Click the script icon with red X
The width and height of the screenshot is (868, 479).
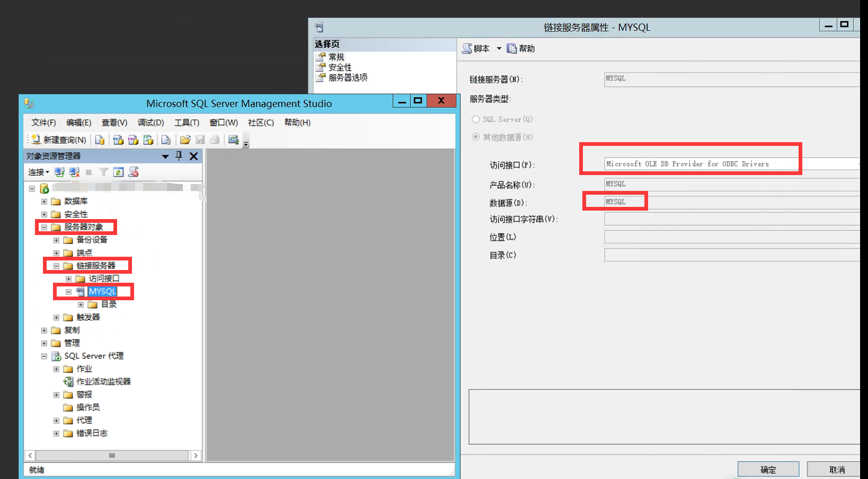pos(134,172)
